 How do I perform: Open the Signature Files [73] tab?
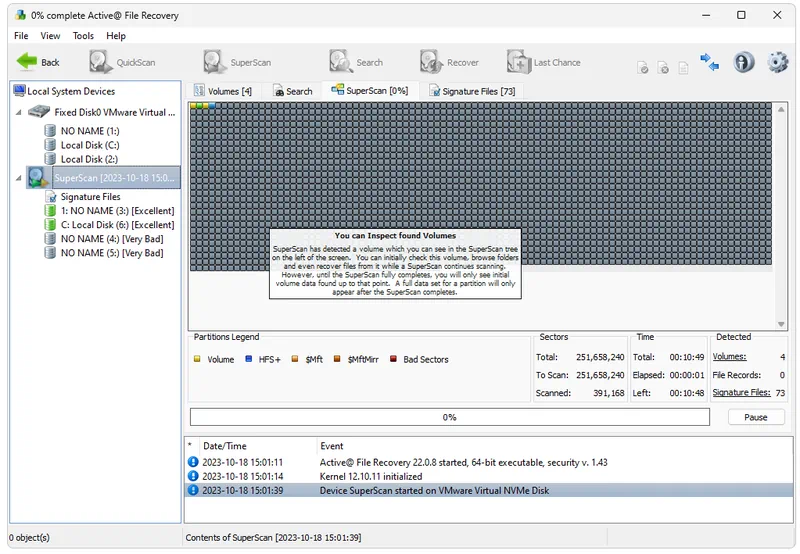[x=472, y=91]
